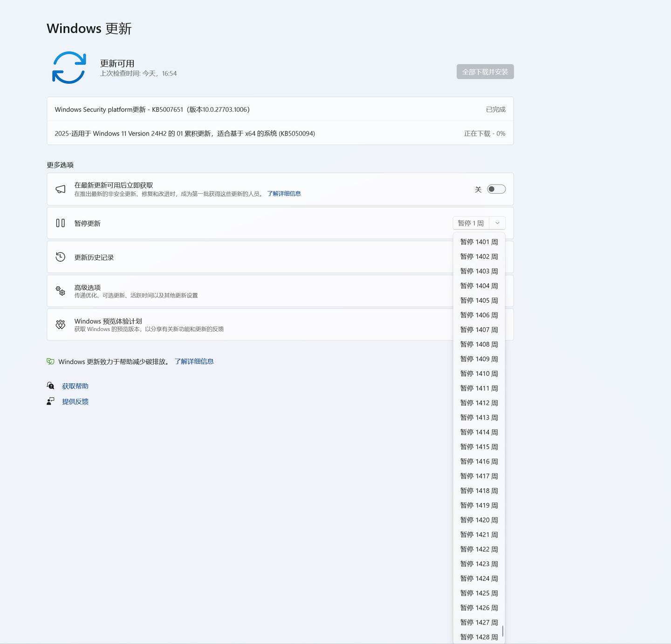
Task: Set pause to 暂停 1425 周
Action: 479,593
